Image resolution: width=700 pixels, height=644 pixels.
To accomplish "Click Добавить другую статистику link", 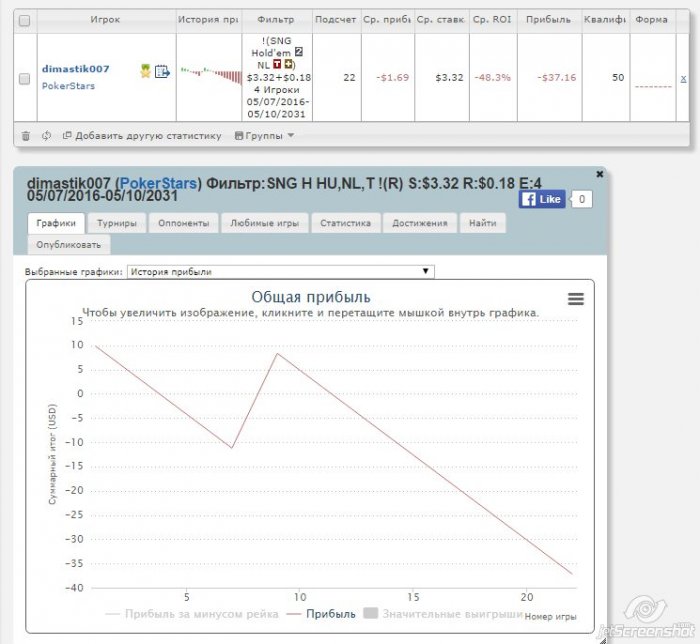I will 142,136.
